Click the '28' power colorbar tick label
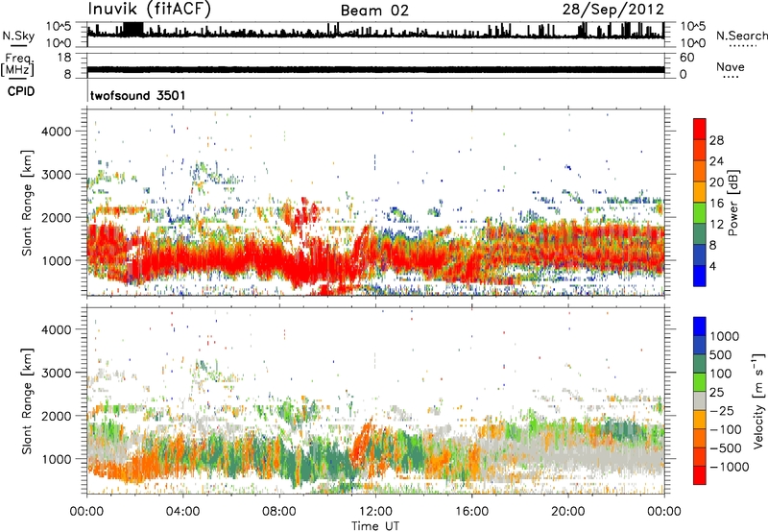Screen dimensions: 768x532 pos(716,140)
